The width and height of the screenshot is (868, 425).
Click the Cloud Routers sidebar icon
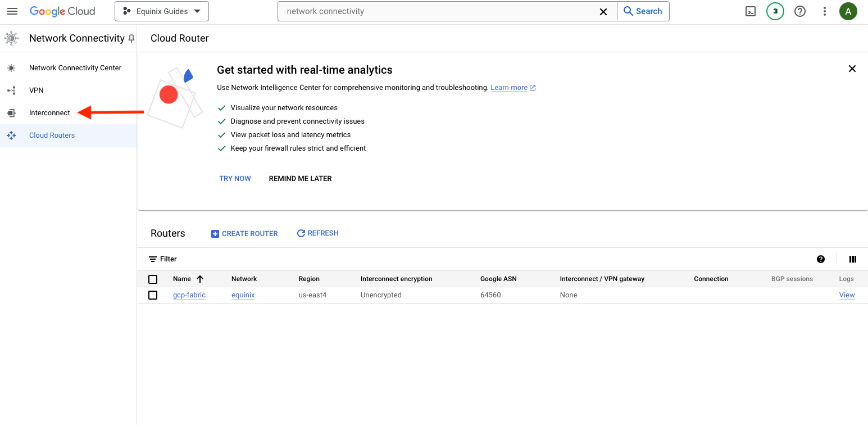11,135
